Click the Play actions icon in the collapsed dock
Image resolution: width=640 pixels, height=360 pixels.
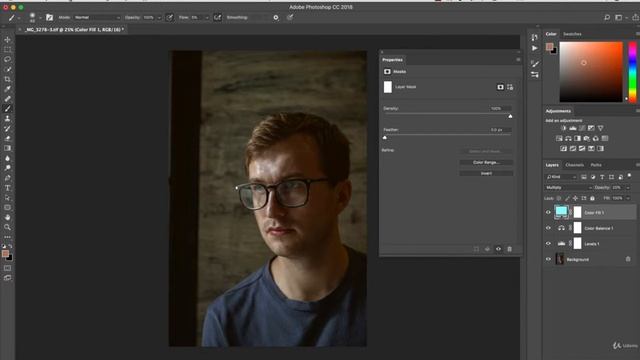535,48
